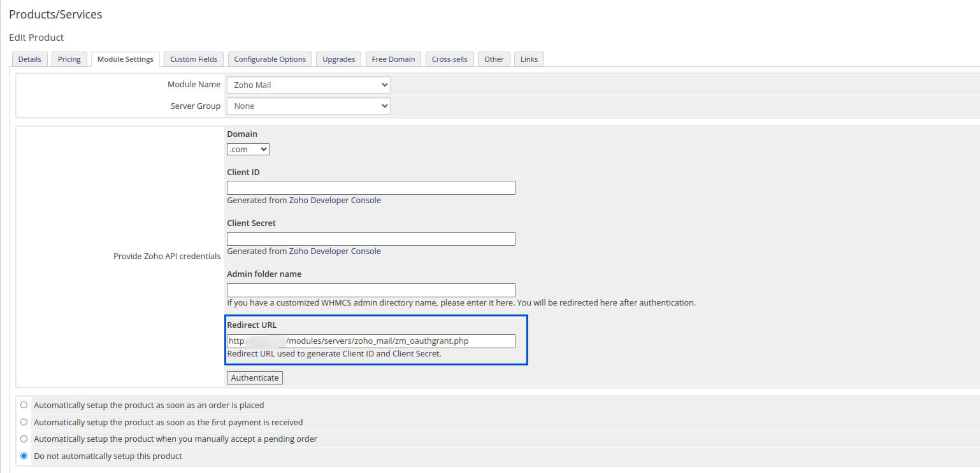980x473 pixels.
Task: Select setup as soon as an order is placed
Action: 24,405
